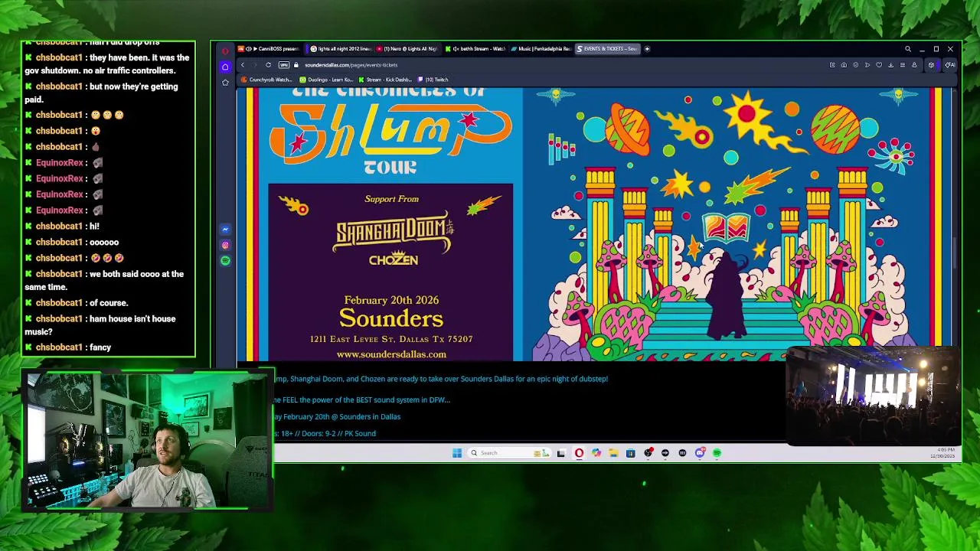Switch to Nero @ Lights All Night tab
Screen dimensions: 980x551
click(407, 49)
